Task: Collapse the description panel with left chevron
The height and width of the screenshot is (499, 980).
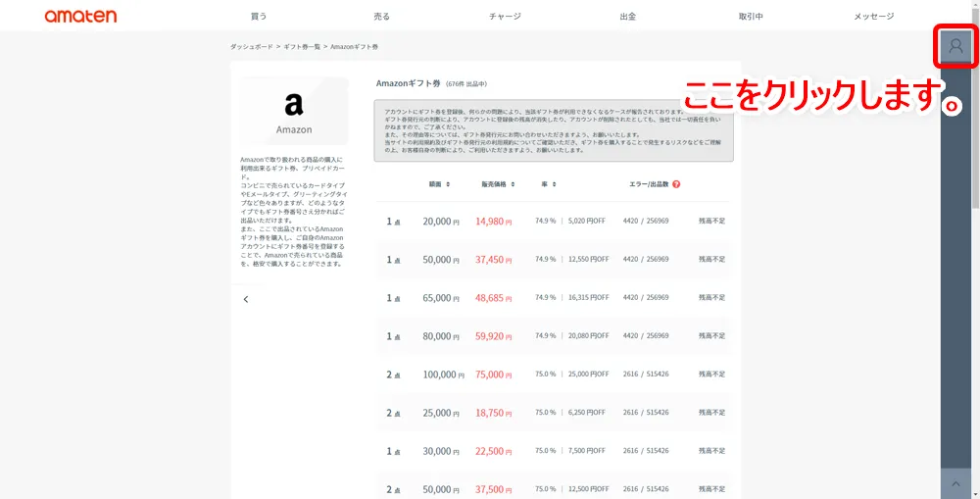Action: pyautogui.click(x=246, y=300)
